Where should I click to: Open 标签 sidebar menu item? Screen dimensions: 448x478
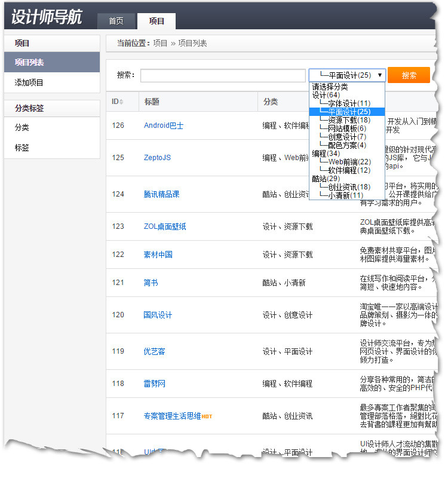click(x=22, y=148)
